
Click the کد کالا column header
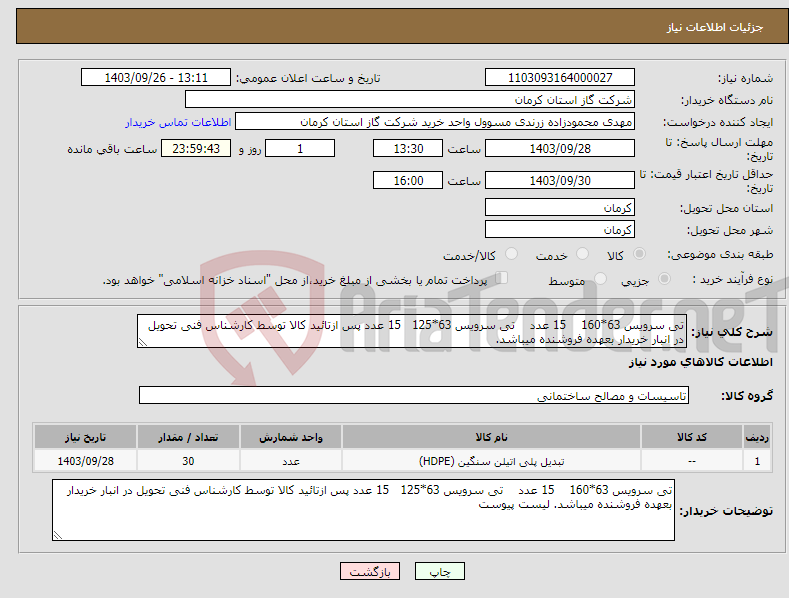pos(692,437)
